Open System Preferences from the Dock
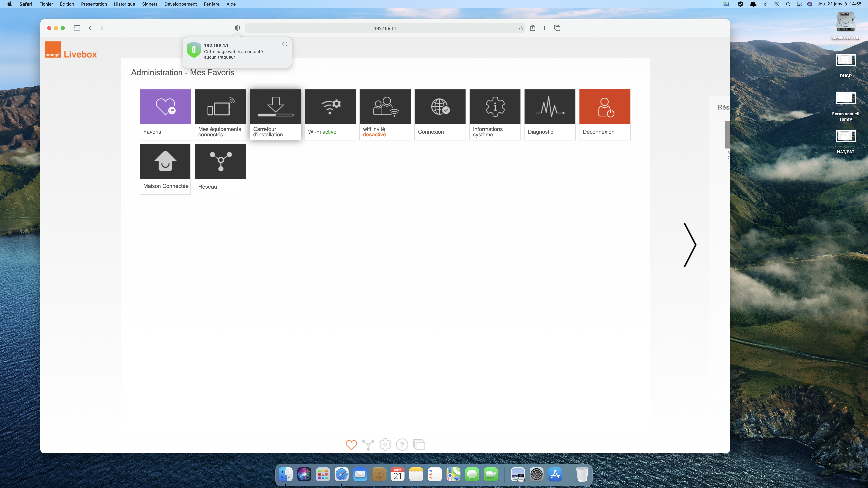Image resolution: width=868 pixels, height=488 pixels. click(x=536, y=474)
